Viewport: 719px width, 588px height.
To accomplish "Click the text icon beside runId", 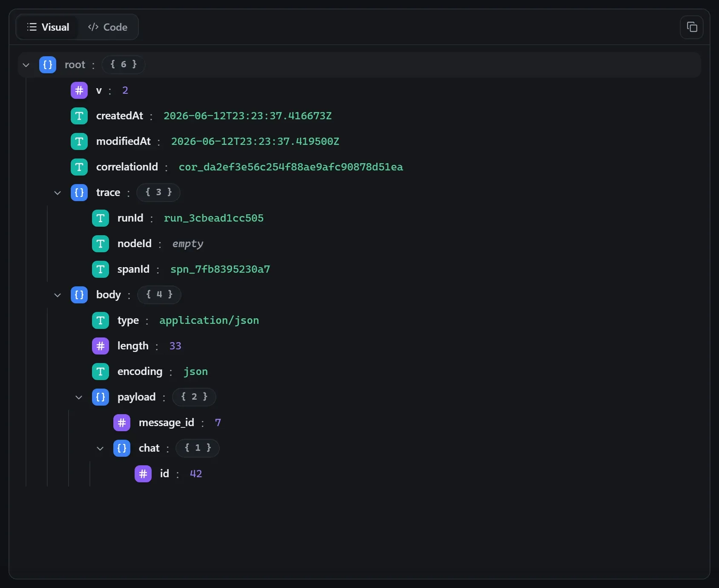I will [101, 218].
